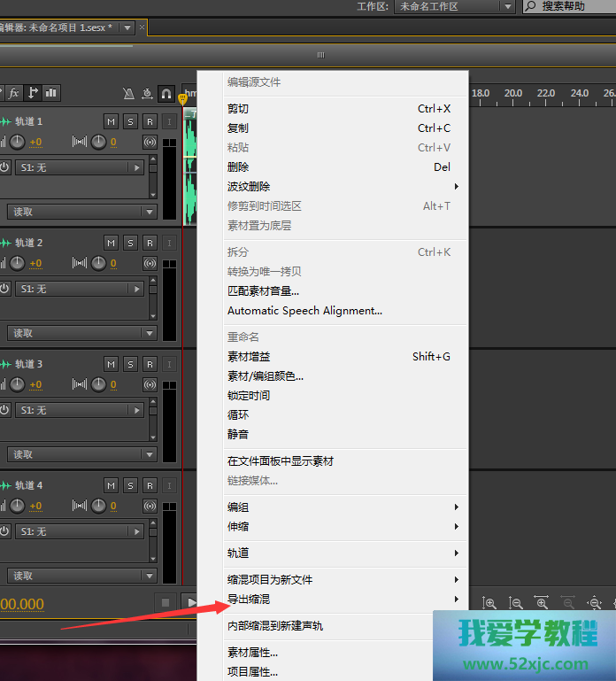Open the workspace selection dropdown
616x681 pixels.
pyautogui.click(x=507, y=6)
